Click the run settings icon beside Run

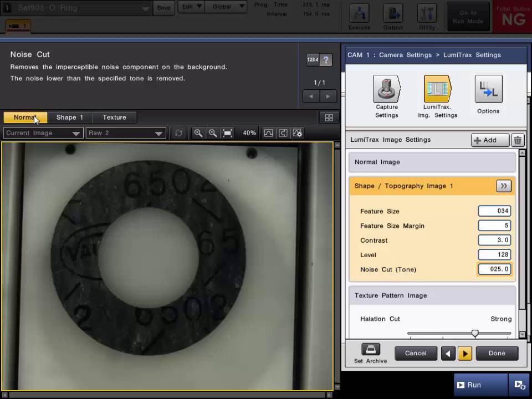tap(520, 385)
